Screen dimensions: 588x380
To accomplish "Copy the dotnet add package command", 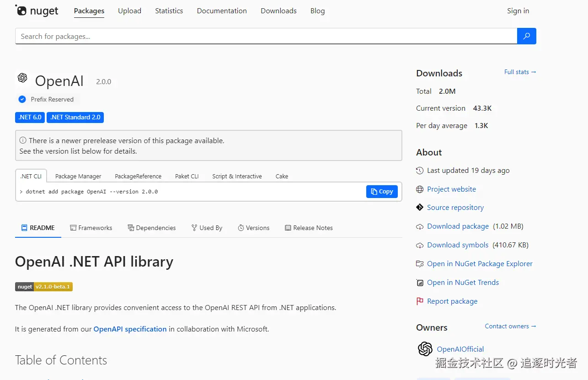I will [382, 192].
